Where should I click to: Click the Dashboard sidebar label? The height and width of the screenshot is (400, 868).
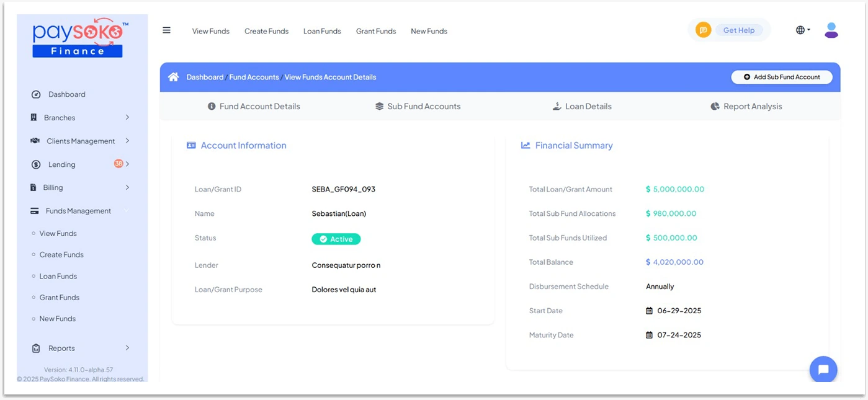tap(67, 94)
